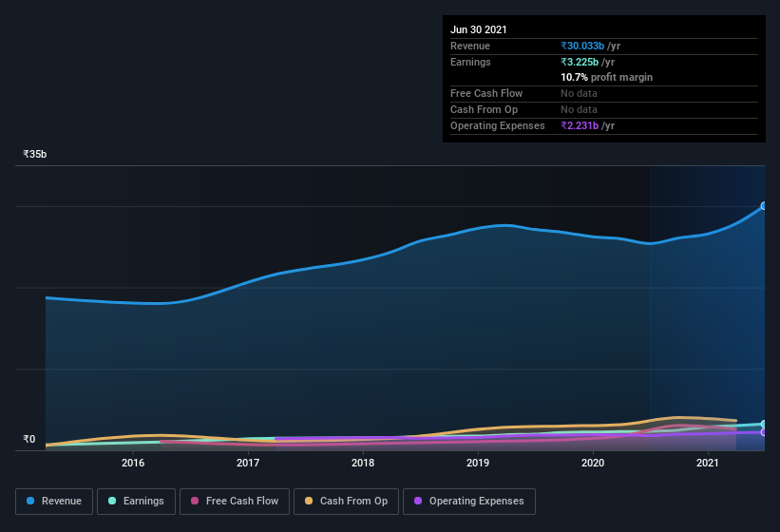
Task: Click the 2018 x-axis label
Action: click(363, 463)
